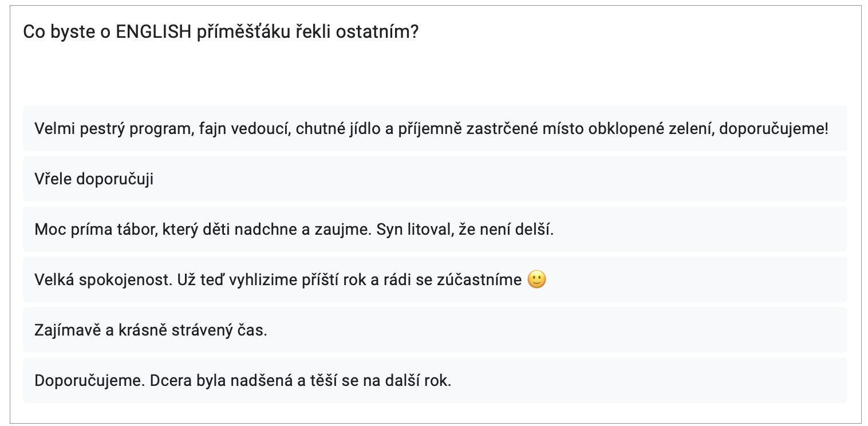
Task: Click the question heading about ENGLISH příměšťák
Action: [220, 32]
